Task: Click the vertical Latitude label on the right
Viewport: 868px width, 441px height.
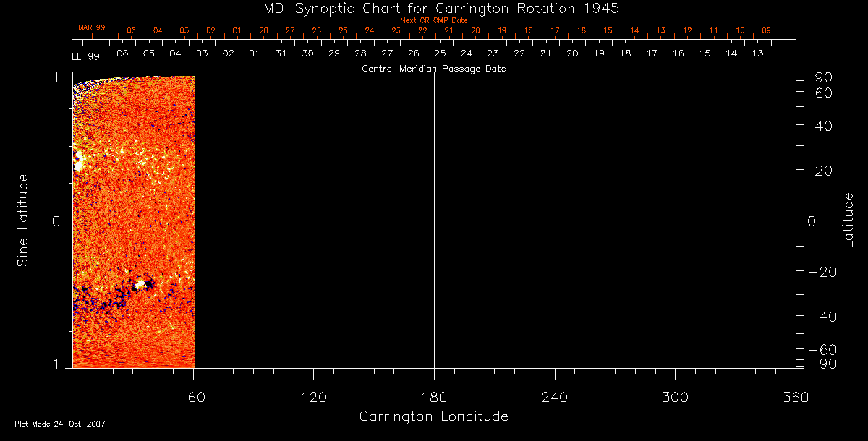Action: coord(848,220)
